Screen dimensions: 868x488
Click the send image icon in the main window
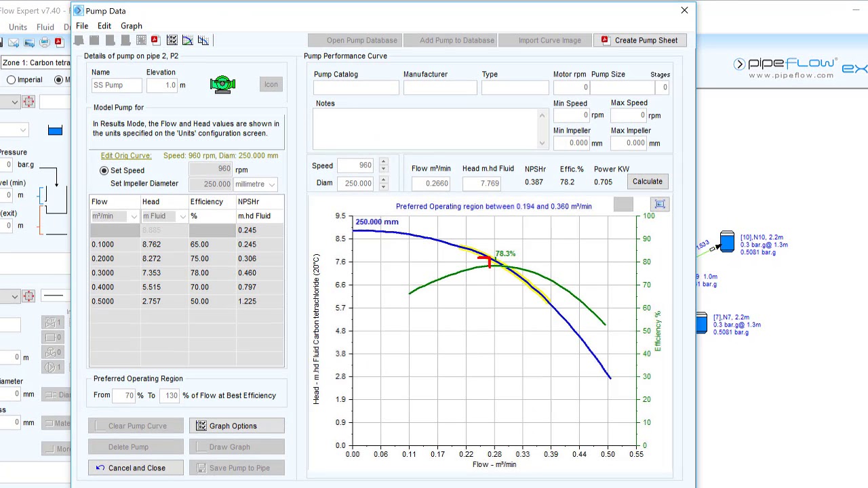(29, 43)
